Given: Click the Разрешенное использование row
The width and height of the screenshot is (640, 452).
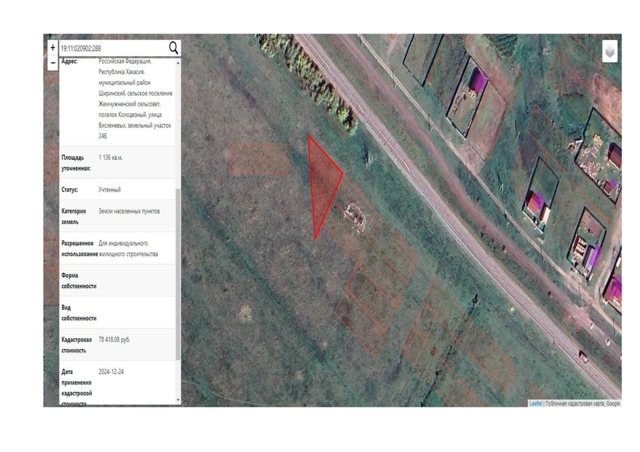Looking at the screenshot, I should tap(118, 248).
